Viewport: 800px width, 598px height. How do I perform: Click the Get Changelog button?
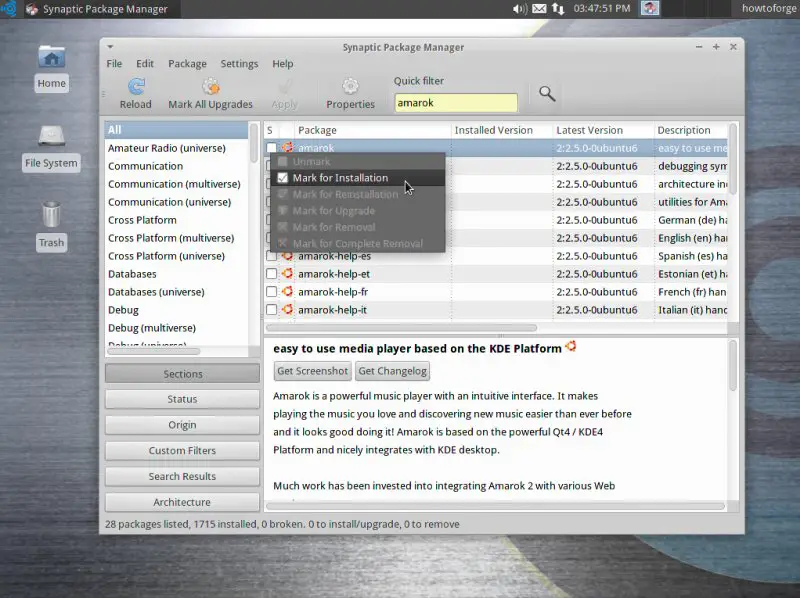click(392, 371)
